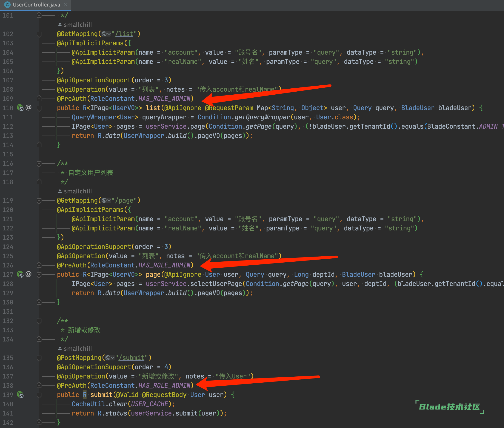This screenshot has height=428, width=504.
Task: Collapse the submit method at line 139
Action: tap(39, 395)
